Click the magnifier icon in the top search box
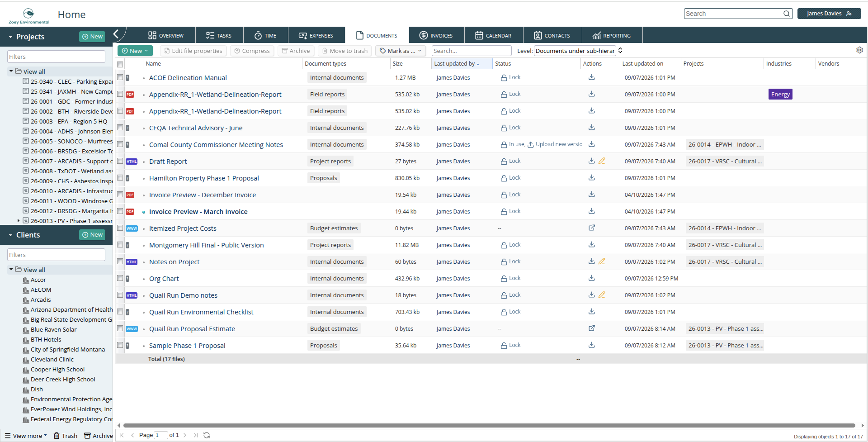This screenshot has height=442, width=868. tap(787, 14)
